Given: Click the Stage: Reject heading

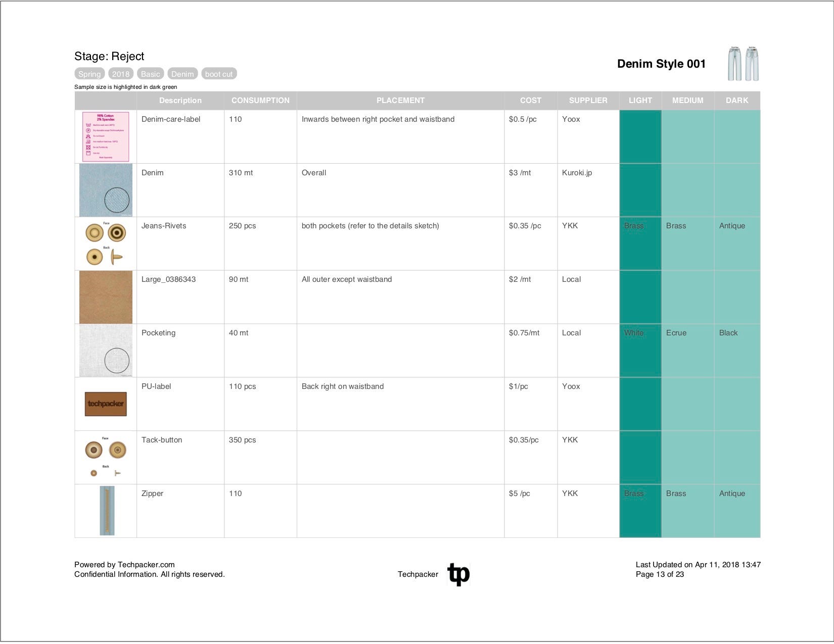Looking at the screenshot, I should point(109,56).
